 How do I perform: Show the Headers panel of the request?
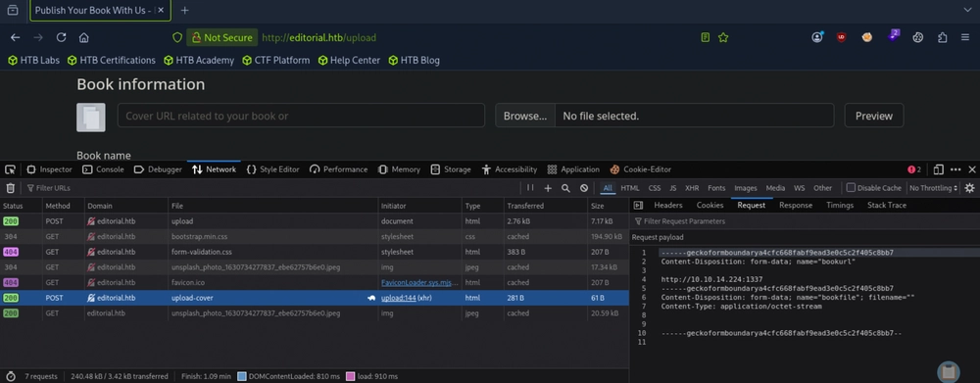click(x=668, y=205)
